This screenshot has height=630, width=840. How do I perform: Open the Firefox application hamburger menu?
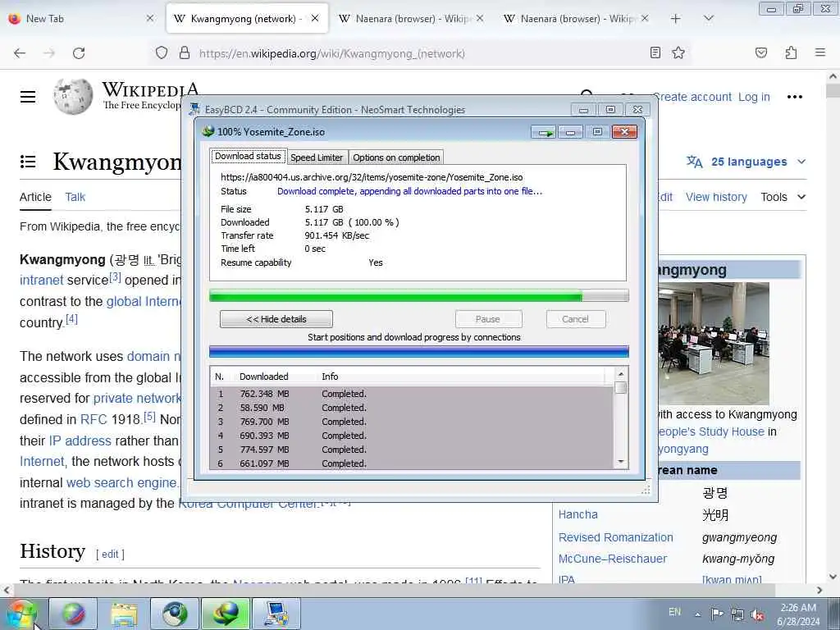coord(819,52)
